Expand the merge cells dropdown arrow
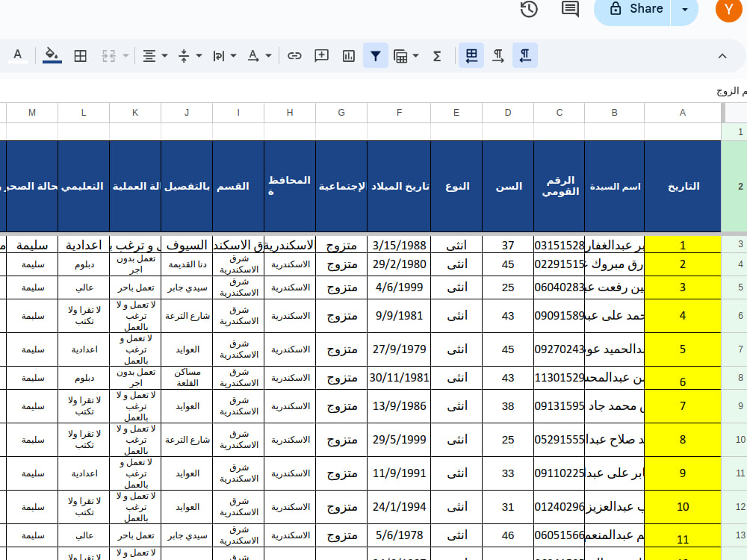Image resolution: width=747 pixels, height=560 pixels. 125,56
